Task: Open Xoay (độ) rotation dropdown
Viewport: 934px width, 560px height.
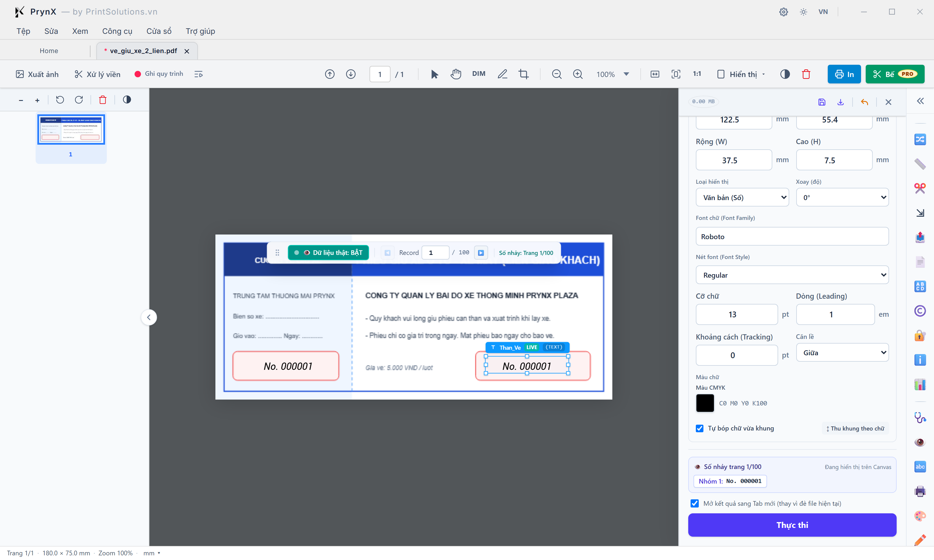Action: coord(842,197)
